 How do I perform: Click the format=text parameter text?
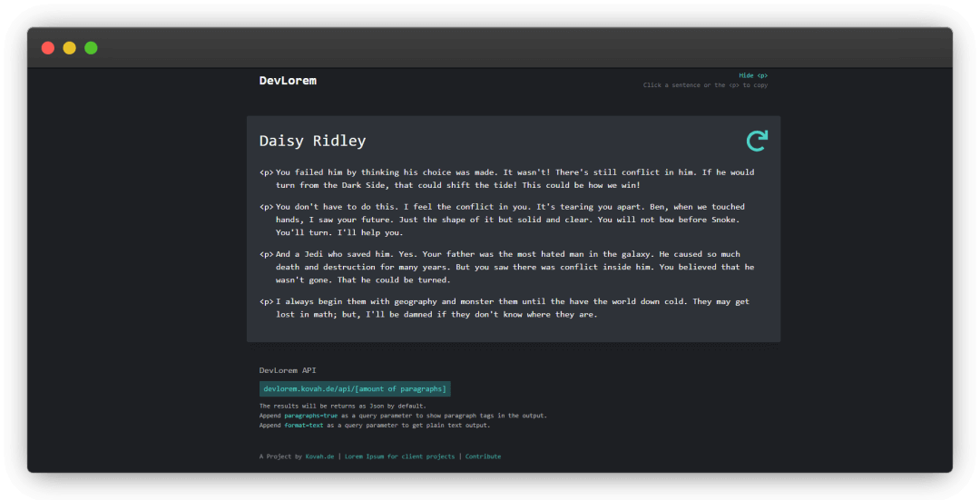coord(304,426)
